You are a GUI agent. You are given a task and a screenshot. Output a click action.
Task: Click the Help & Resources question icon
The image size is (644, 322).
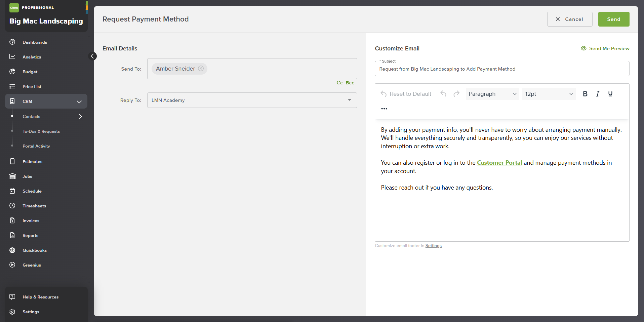tap(12, 297)
